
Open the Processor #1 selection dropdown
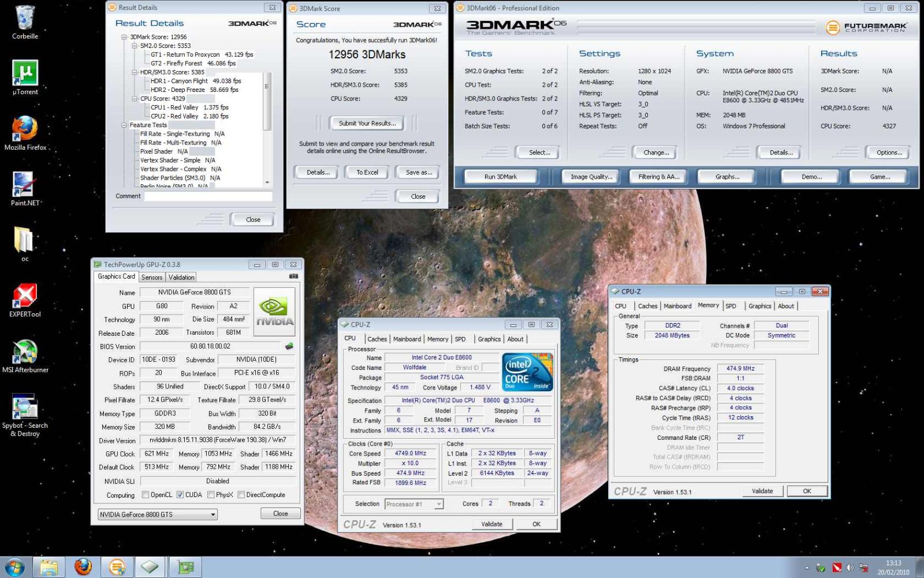[414, 504]
